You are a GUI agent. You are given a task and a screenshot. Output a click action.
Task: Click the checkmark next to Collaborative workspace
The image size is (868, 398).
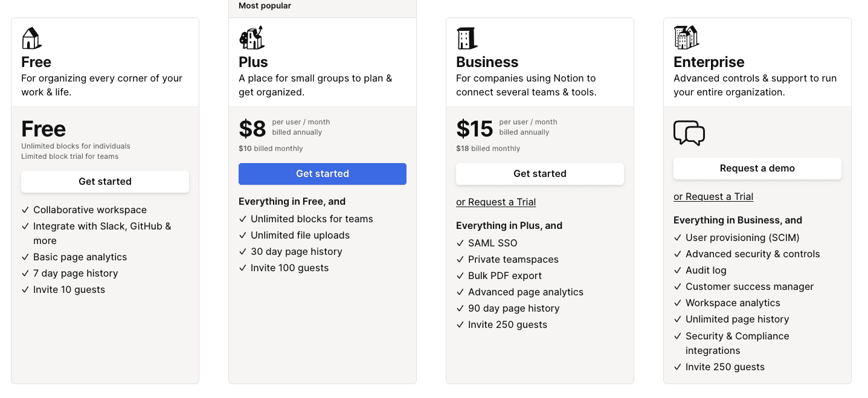click(x=25, y=210)
